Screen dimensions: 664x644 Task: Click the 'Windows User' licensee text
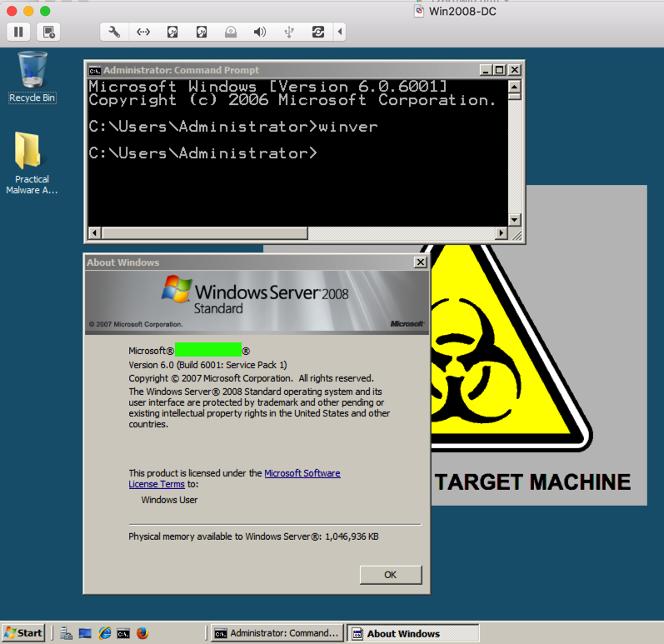(169, 500)
